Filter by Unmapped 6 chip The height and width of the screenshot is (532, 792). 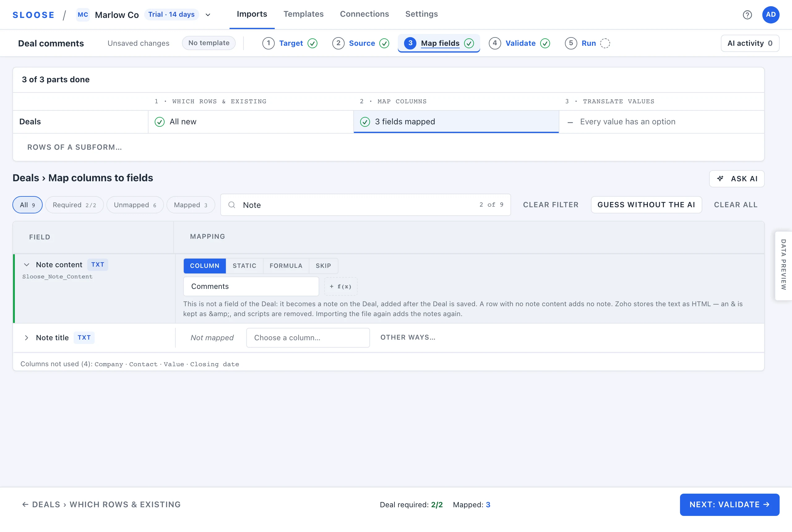135,204
